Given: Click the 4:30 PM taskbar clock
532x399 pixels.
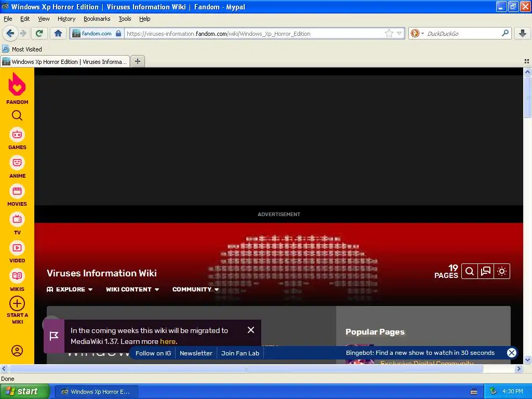Looking at the screenshot, I should point(513,391).
